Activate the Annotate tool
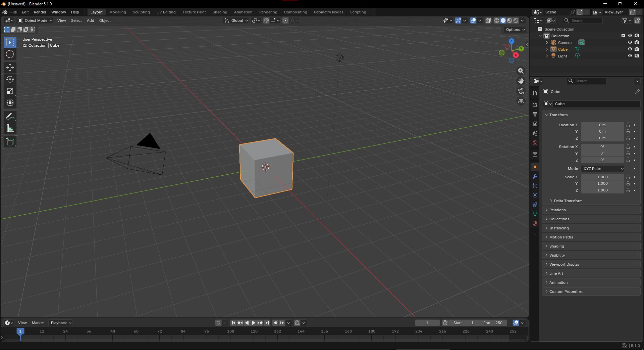 tap(10, 117)
